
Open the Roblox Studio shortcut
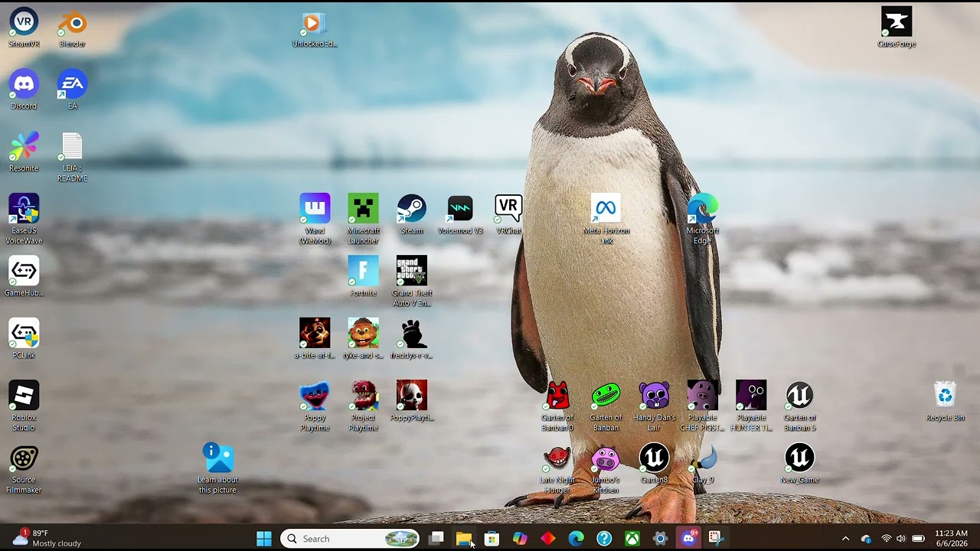[x=24, y=406]
